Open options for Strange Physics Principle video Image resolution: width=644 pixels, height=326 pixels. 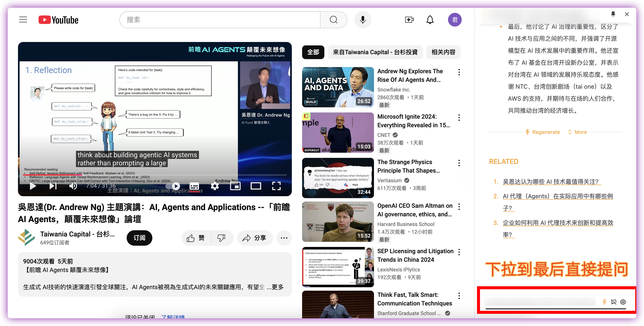[x=459, y=163]
